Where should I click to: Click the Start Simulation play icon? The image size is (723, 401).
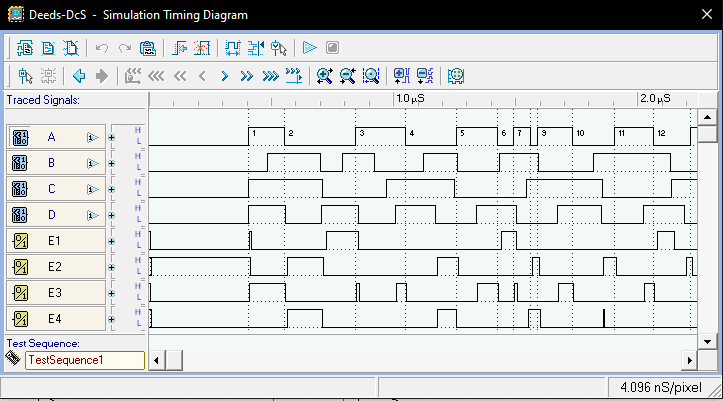click(310, 47)
